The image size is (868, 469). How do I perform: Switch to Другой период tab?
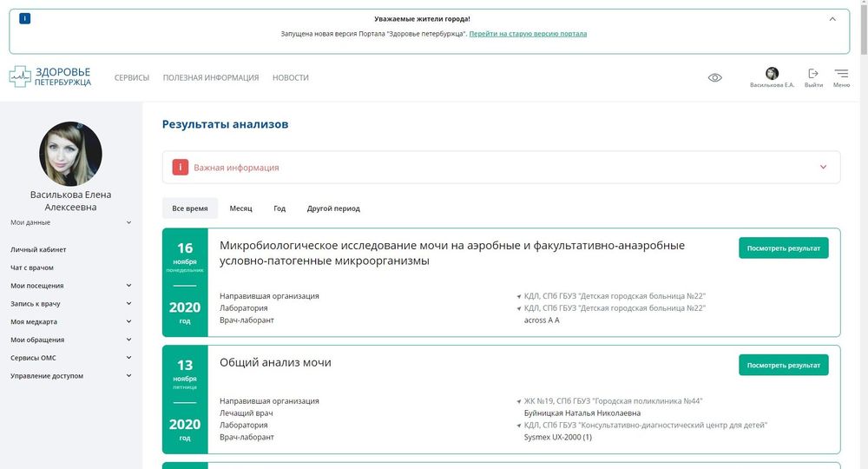[333, 208]
